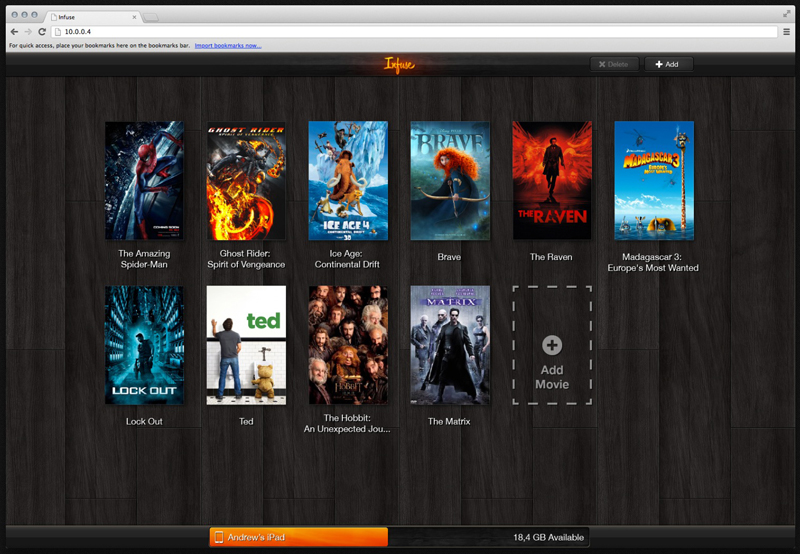The width and height of the screenshot is (800, 554).
Task: Click Import bookmarks now link
Action: tap(228, 45)
